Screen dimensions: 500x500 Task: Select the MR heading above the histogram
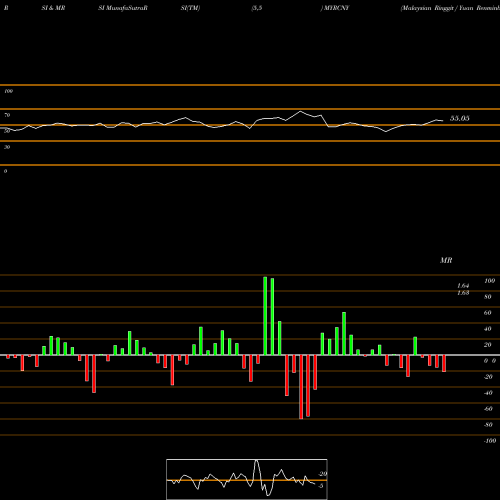coord(446,260)
